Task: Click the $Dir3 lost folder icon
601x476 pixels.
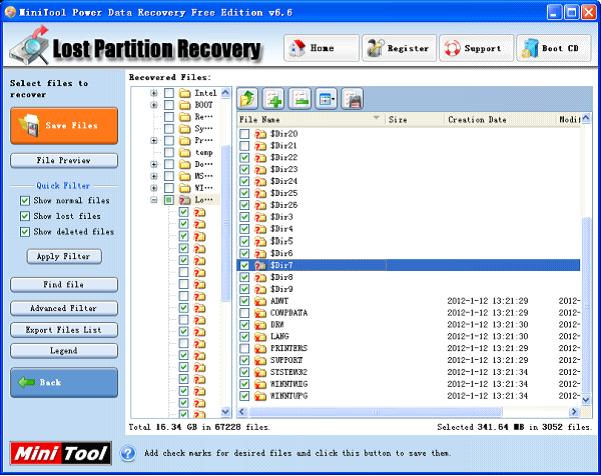Action: tap(261, 217)
